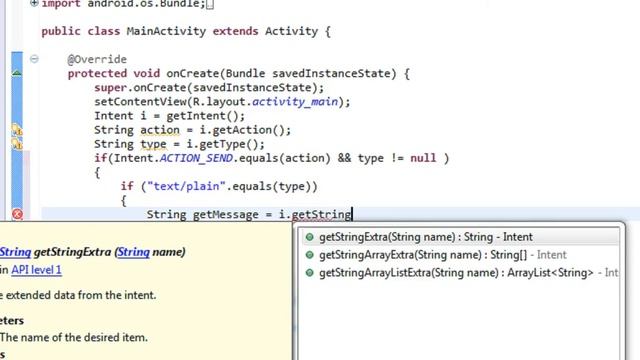The height and width of the screenshot is (360, 640).
Task: Open the API level 1 link
Action: pyautogui.click(x=36, y=270)
